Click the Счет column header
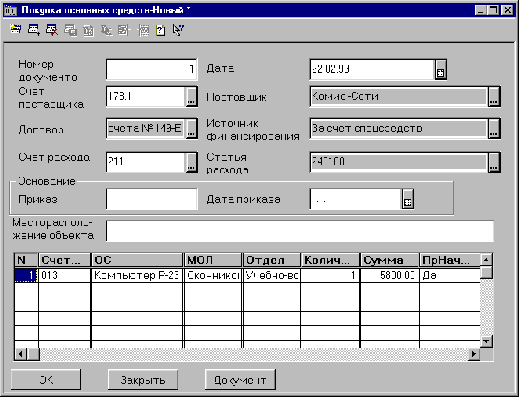 point(64,260)
